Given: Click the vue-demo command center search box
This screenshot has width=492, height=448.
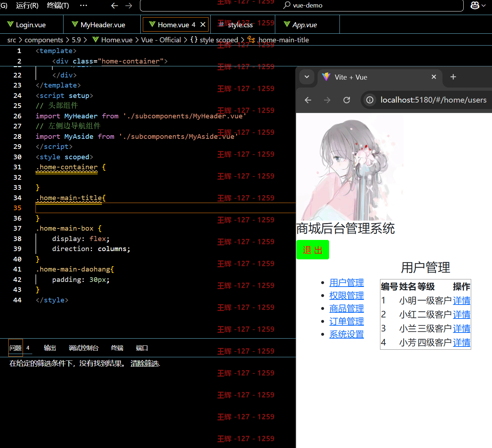Looking at the screenshot, I should (x=302, y=5).
